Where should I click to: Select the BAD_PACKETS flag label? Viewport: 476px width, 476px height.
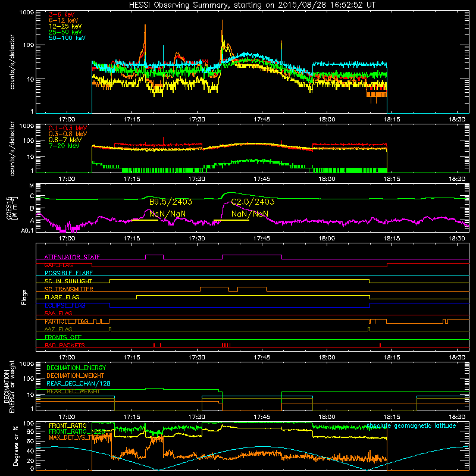pos(65,345)
